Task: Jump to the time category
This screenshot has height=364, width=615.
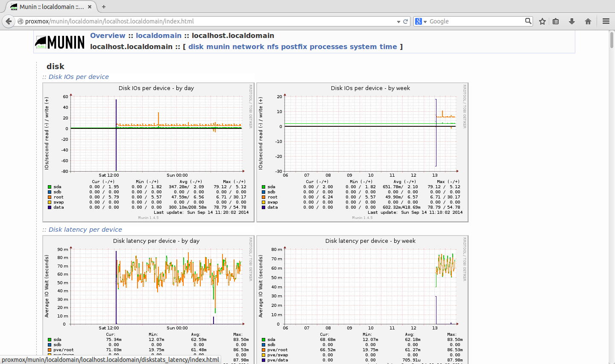Action: tap(388, 47)
